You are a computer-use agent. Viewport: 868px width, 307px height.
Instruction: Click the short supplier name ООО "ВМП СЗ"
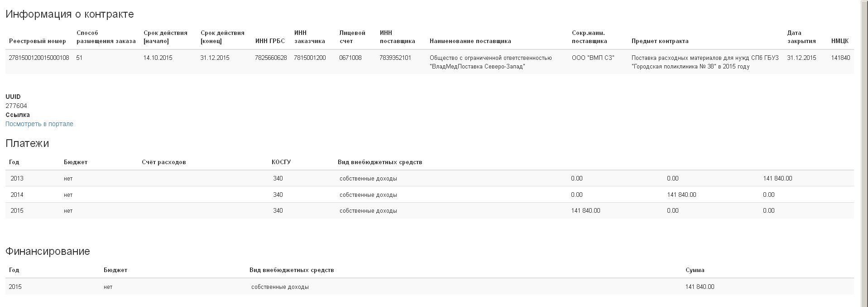tap(593, 58)
